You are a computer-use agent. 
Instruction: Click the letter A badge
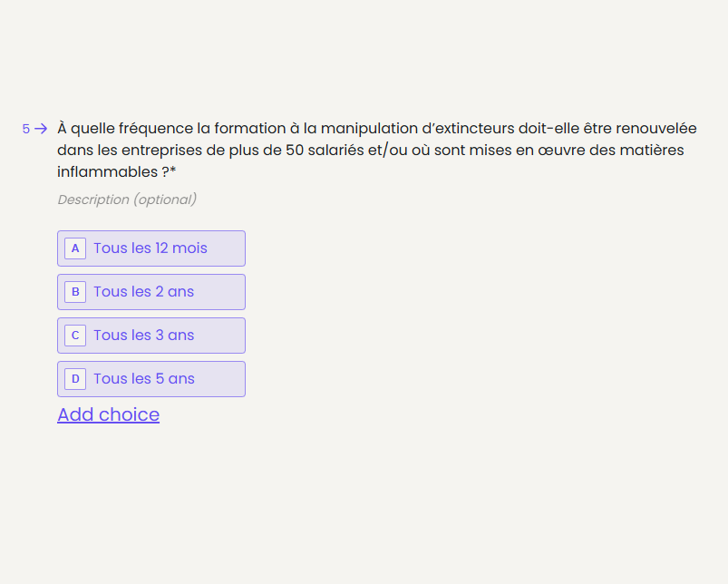click(75, 248)
